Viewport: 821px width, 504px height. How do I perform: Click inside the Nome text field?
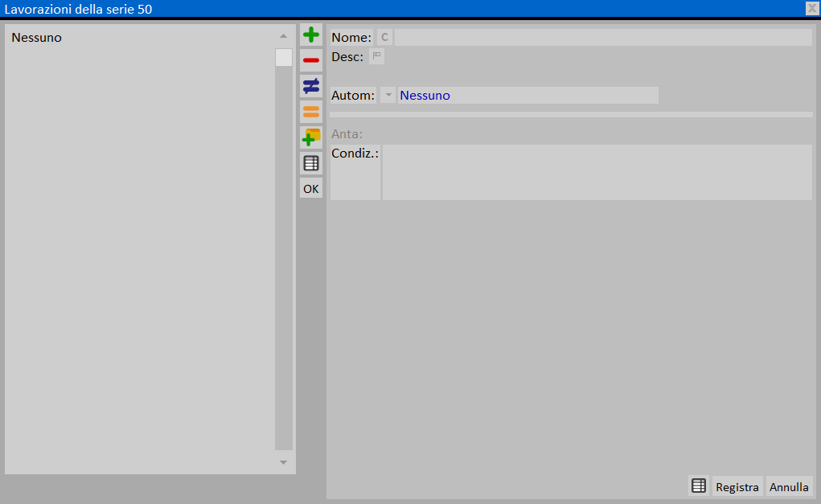(x=603, y=38)
